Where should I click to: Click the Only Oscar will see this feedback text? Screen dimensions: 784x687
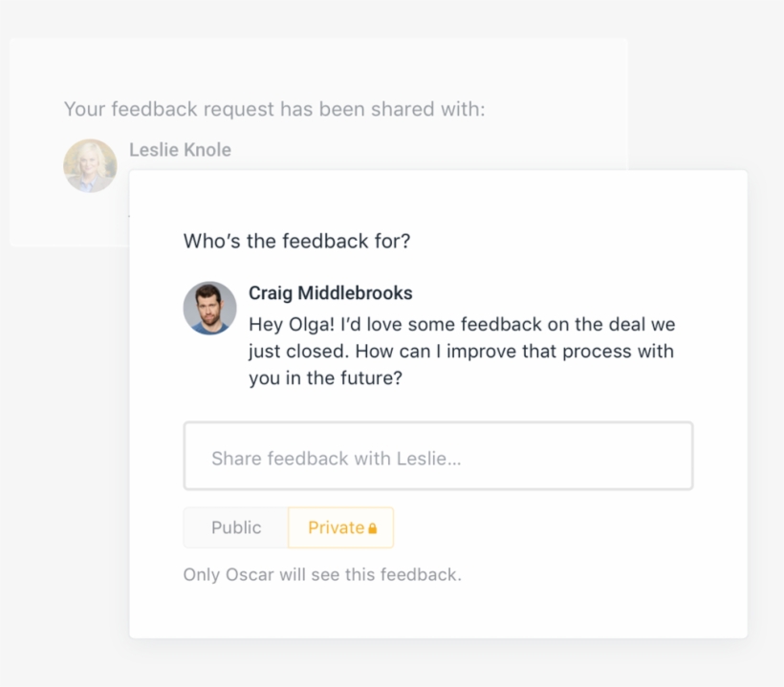pyautogui.click(x=322, y=574)
